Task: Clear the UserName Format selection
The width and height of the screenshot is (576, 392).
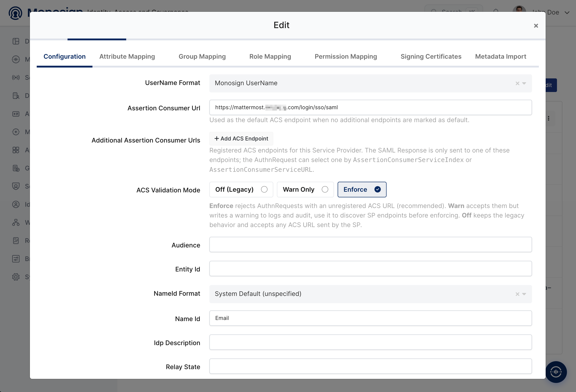Action: coord(517,83)
